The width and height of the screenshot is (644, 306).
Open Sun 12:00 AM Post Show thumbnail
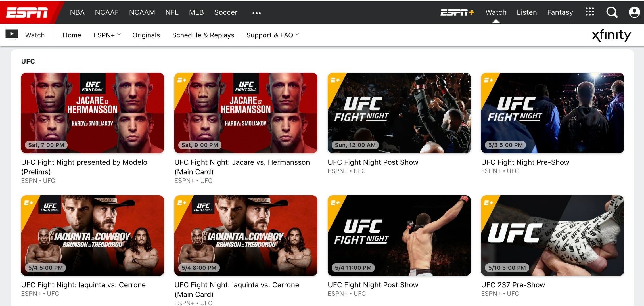[399, 113]
